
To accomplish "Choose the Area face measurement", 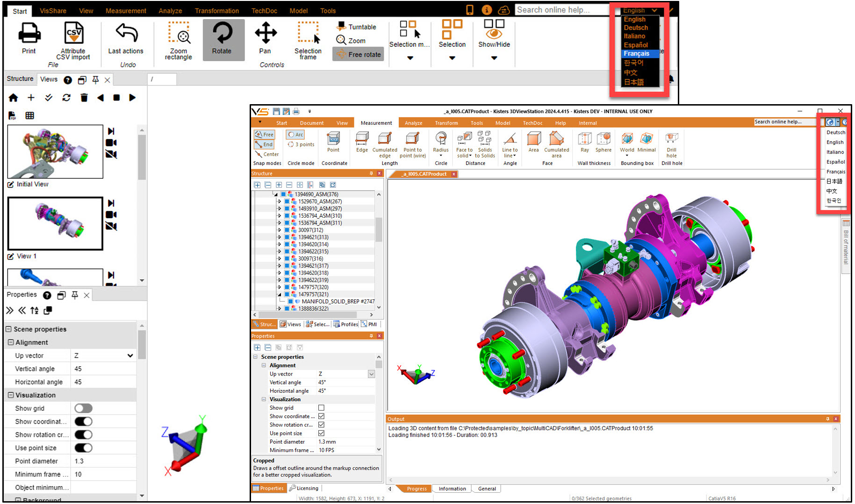I will click(x=534, y=142).
